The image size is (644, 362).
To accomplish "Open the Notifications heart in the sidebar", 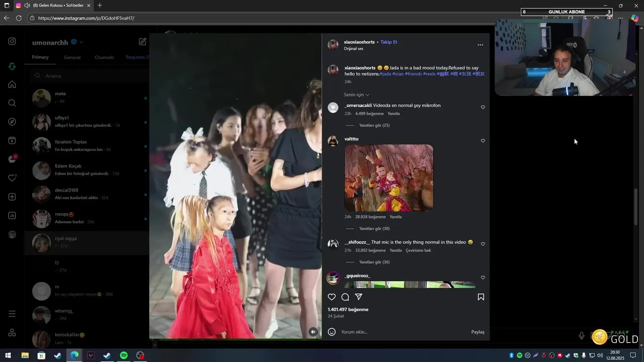I will coord(12,178).
